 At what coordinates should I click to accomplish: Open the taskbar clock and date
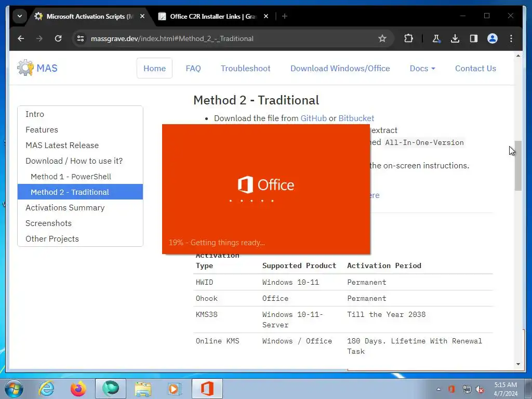click(x=506, y=389)
